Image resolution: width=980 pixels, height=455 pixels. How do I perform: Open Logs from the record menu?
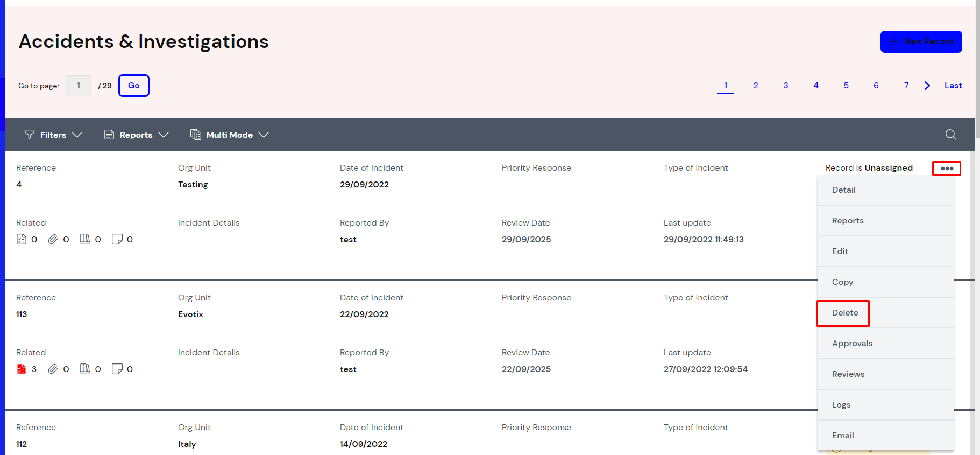coord(841,405)
